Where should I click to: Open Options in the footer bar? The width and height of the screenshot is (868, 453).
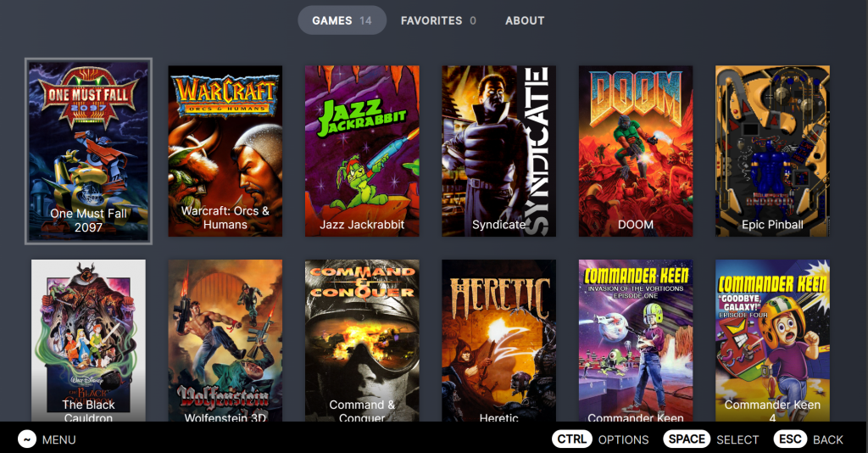click(x=623, y=439)
